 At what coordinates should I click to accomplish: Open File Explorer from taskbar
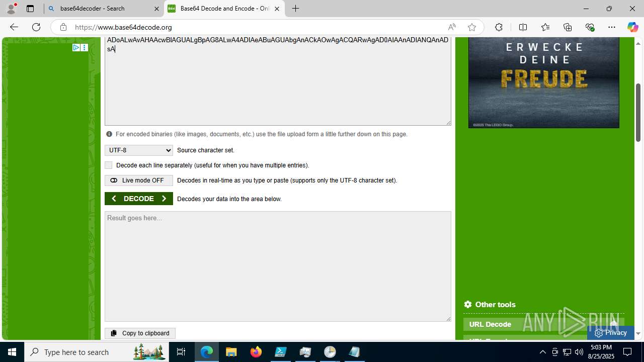(231, 352)
